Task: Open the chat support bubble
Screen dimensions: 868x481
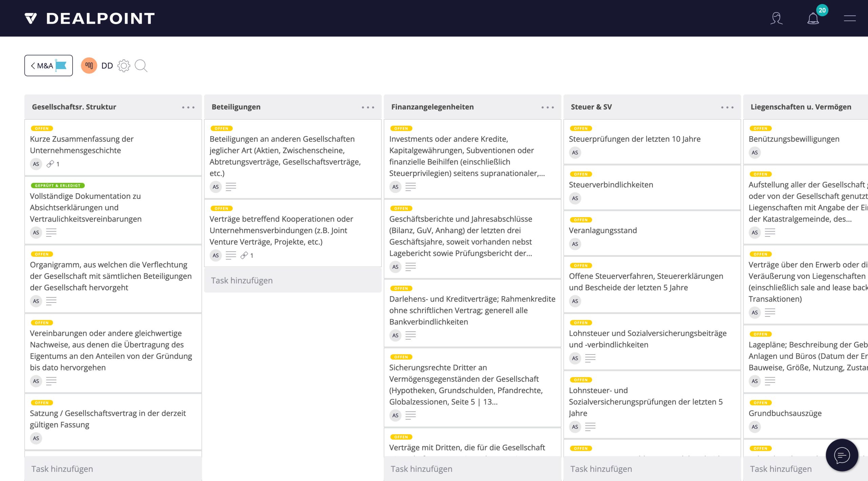Action: coord(842,455)
